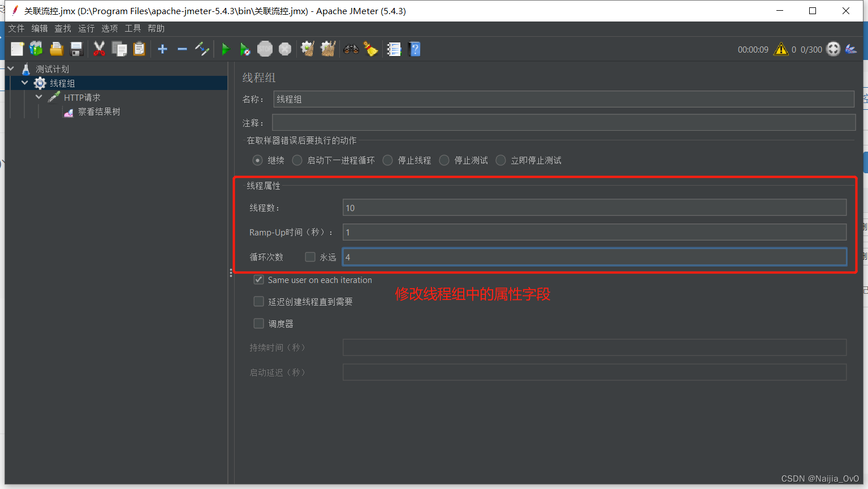
Task: Check the 延迟创建线程直到需要 checkbox
Action: (258, 302)
